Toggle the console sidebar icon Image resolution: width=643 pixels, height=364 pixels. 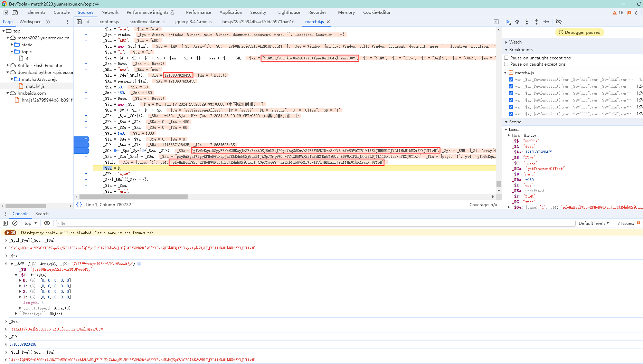click(5, 223)
